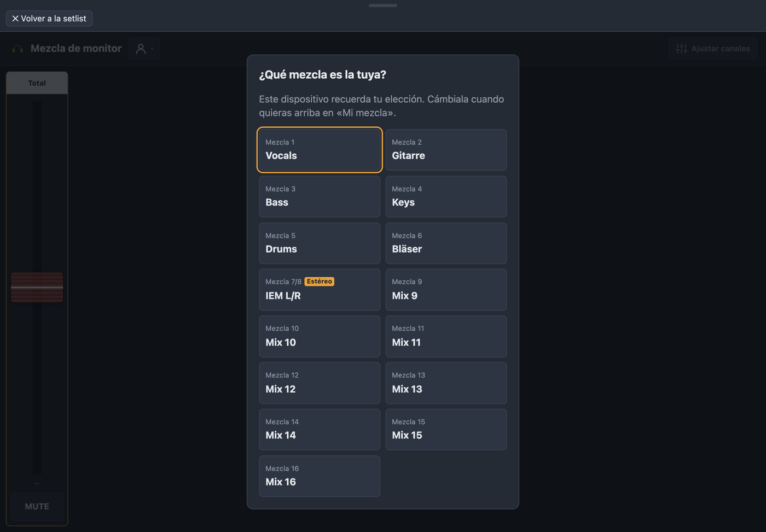Click the sliders icon in Ajustar canales
The width and height of the screenshot is (766, 532).
point(681,49)
